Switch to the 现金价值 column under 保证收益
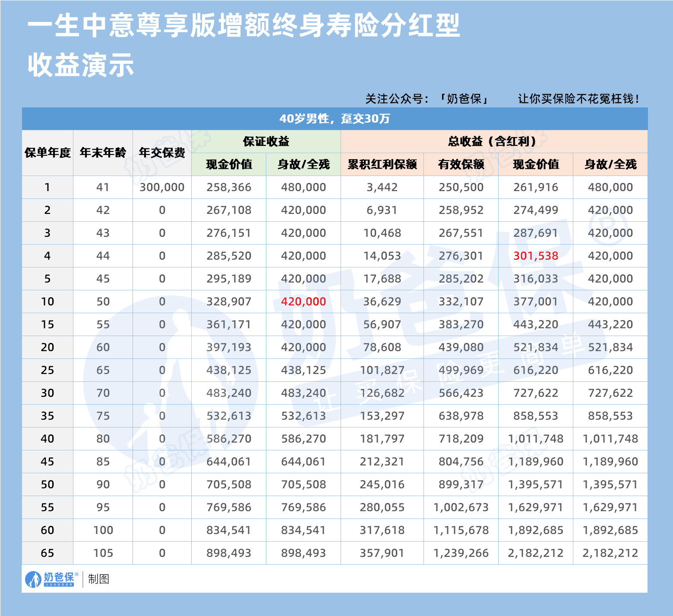This screenshot has height=616, width=673. 228,164
